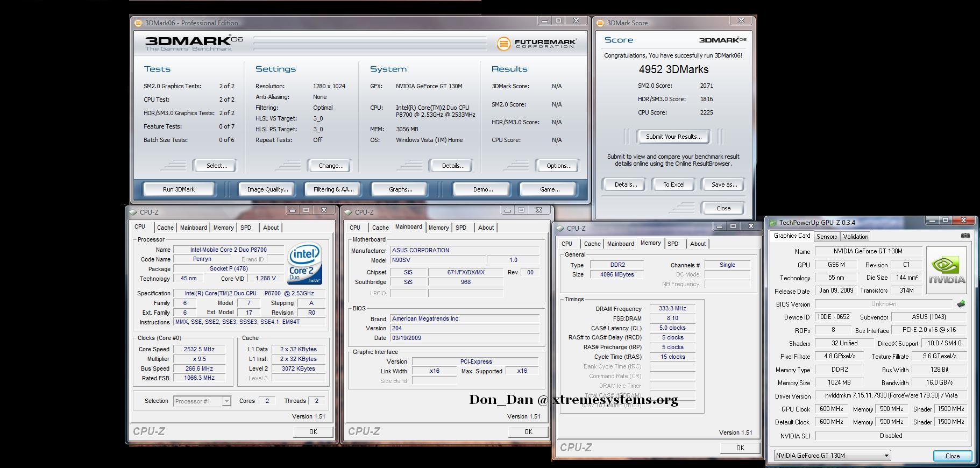Click Core Speed value 2532.5 MHz
Image resolution: width=980 pixels, height=468 pixels.
tap(199, 349)
